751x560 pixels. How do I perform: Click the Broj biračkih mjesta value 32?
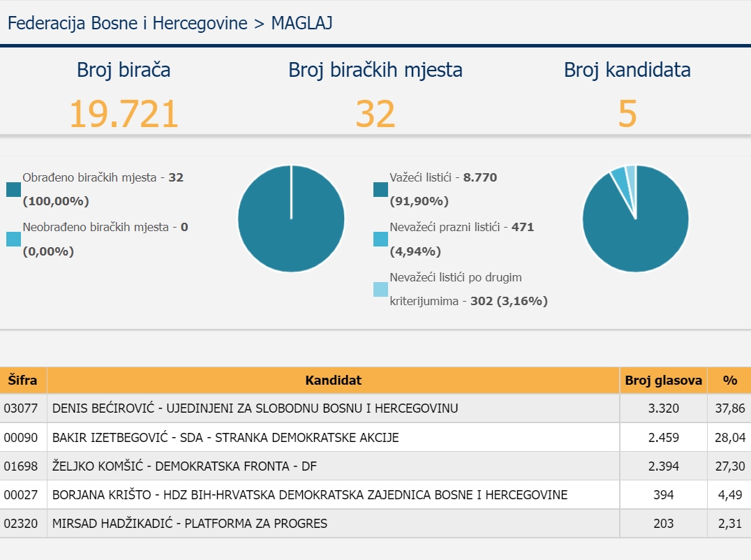pos(375,114)
